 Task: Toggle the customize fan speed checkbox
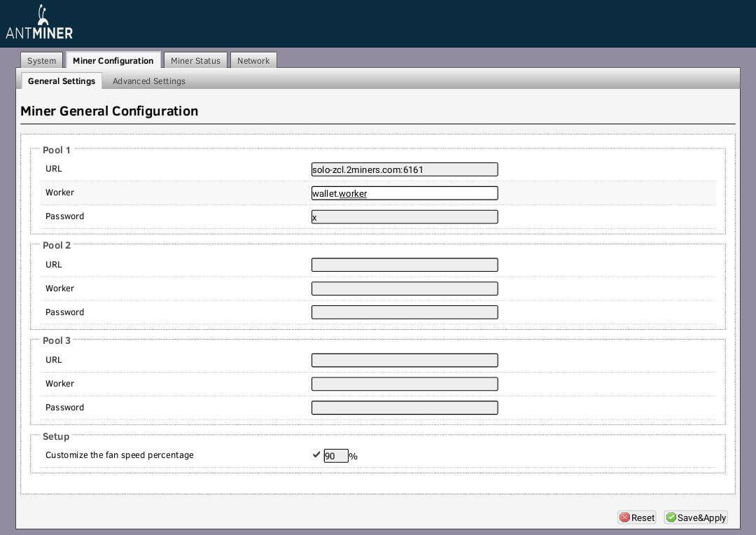point(316,455)
